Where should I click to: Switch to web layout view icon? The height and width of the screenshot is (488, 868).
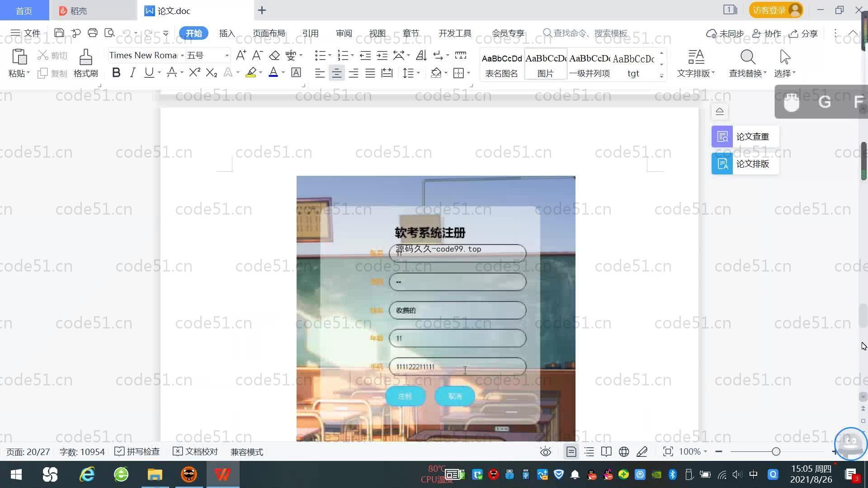click(624, 452)
